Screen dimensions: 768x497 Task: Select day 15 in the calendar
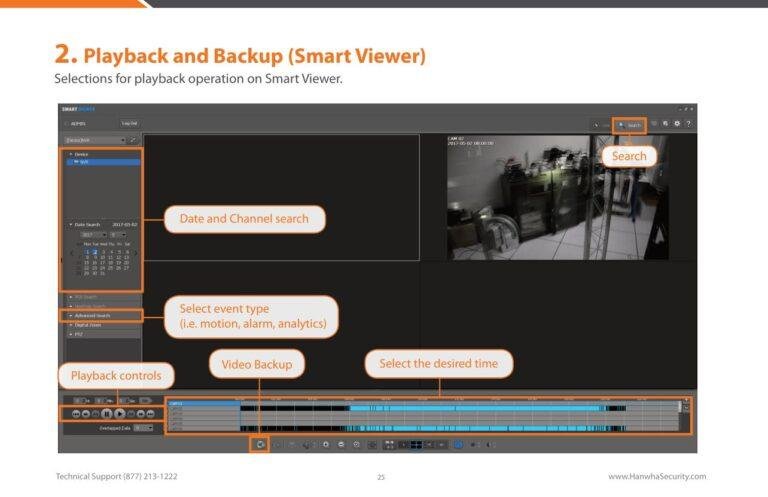pyautogui.click(x=87, y=263)
